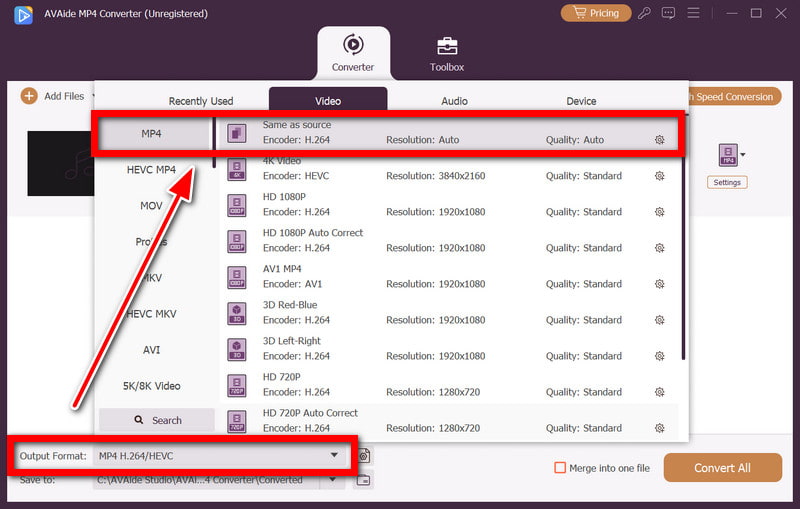Viewport: 800px width, 509px height.
Task: Select the Audio format tab
Action: tap(454, 101)
